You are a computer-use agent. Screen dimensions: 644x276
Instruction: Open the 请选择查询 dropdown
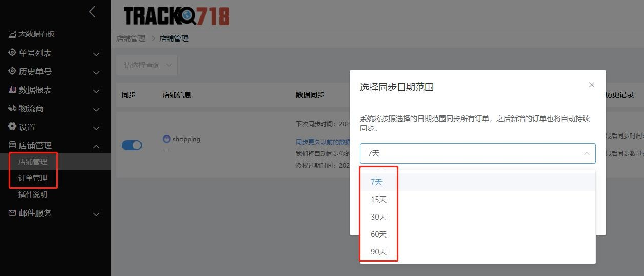147,65
